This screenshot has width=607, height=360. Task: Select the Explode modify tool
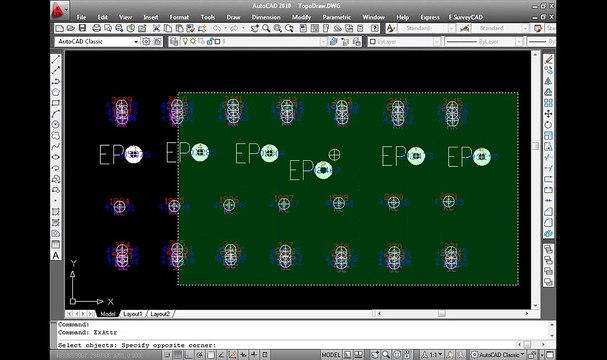548,233
